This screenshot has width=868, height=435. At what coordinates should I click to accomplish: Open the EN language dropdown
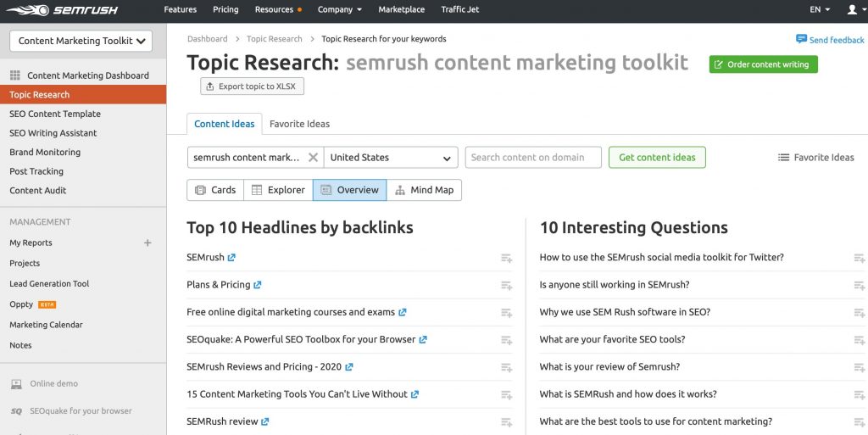pos(820,9)
